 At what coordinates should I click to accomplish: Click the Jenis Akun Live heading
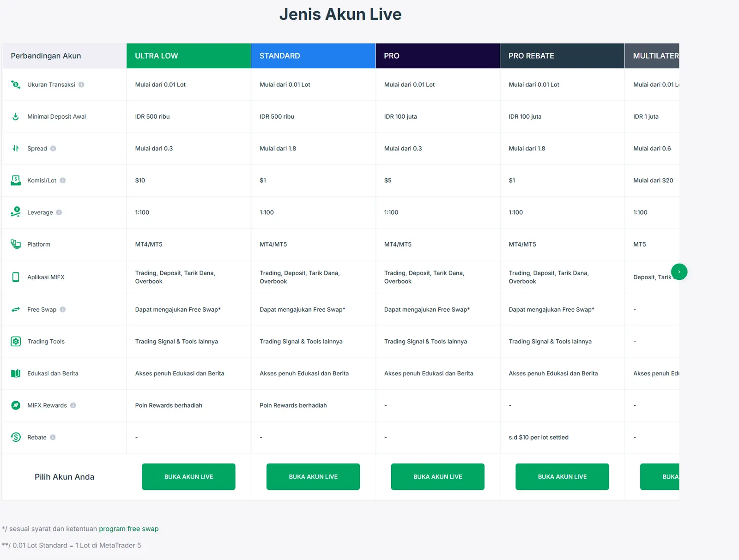point(340,14)
